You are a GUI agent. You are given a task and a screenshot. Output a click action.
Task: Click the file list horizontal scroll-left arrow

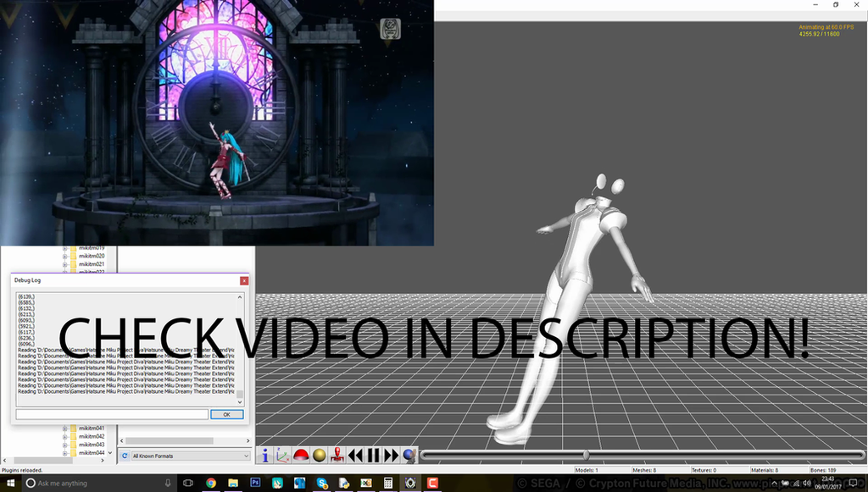122,440
